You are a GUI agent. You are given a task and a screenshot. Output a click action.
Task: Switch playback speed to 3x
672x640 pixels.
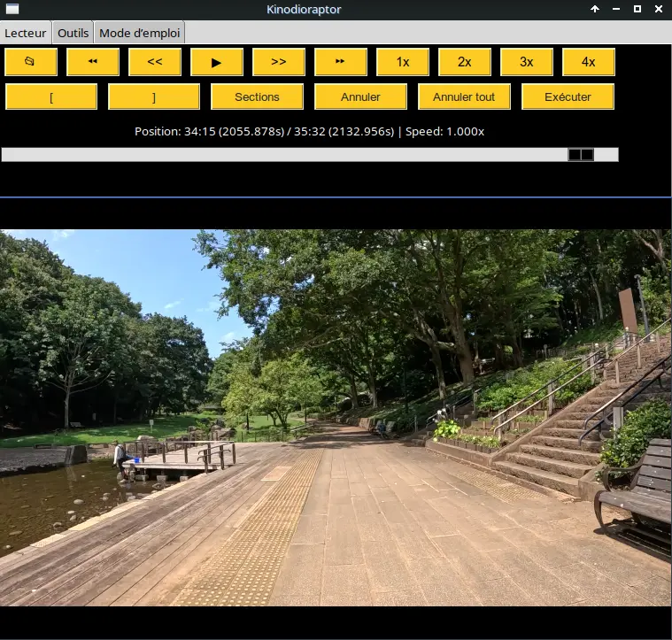point(527,62)
